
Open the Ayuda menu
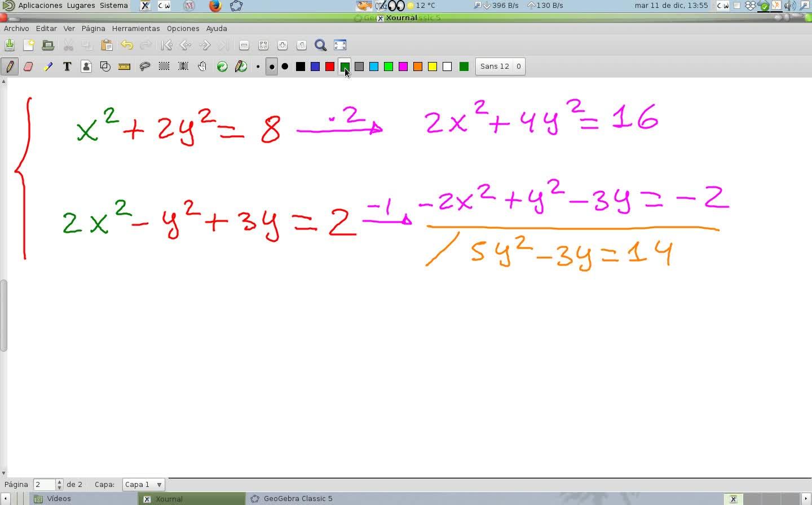217,28
